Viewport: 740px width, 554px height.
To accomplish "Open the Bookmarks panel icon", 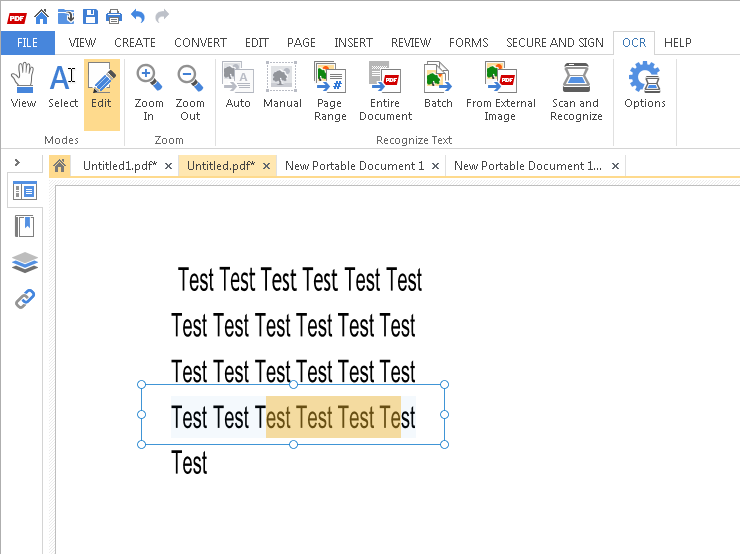I will pos(25,227).
